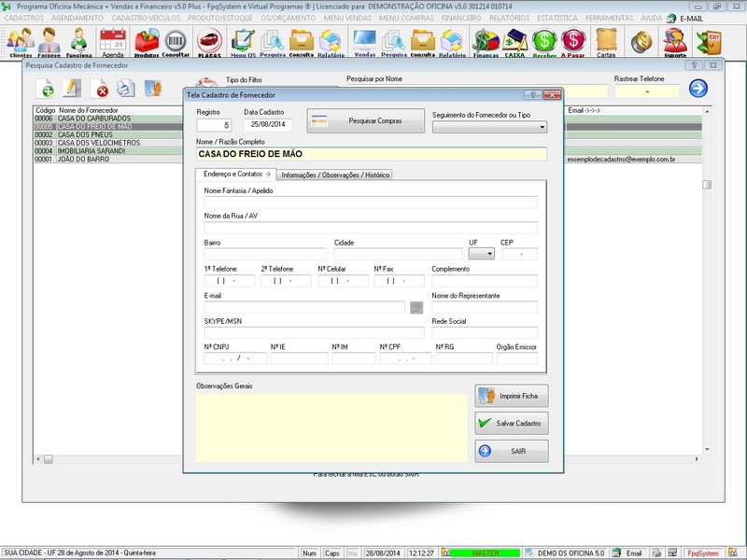Click the print icon in search window
747x560 pixels.
tap(126, 89)
